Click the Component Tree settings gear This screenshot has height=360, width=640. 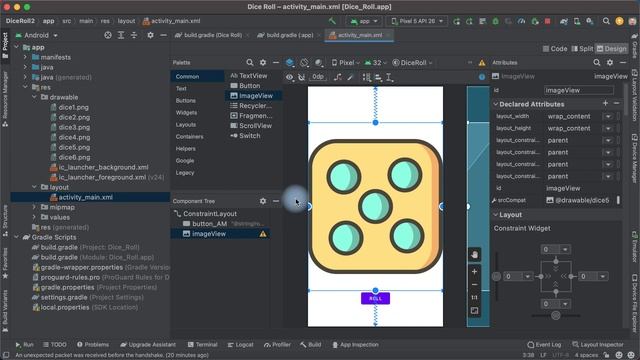(x=263, y=201)
